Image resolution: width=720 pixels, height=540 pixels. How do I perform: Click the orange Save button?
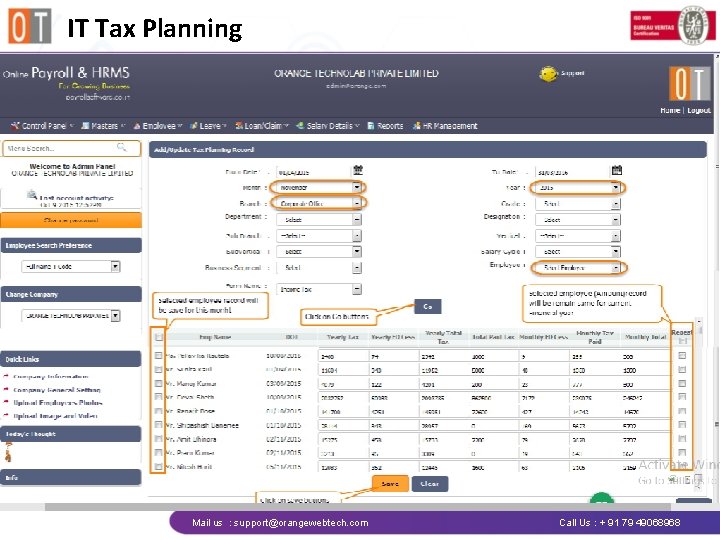pos(390,484)
